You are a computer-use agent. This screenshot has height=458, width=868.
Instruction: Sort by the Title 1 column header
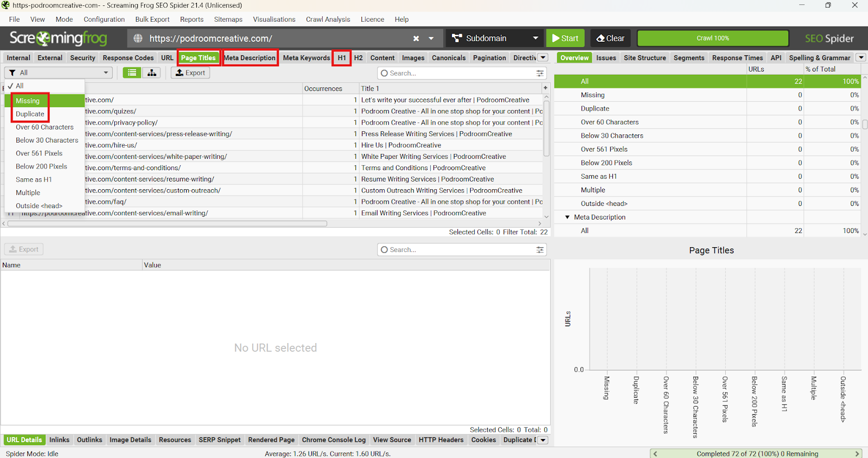point(450,88)
